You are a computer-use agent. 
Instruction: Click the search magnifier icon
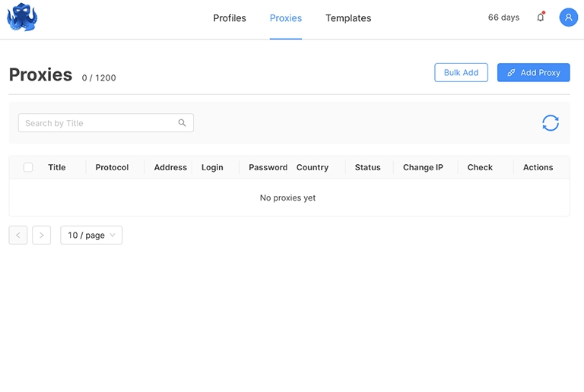(182, 123)
